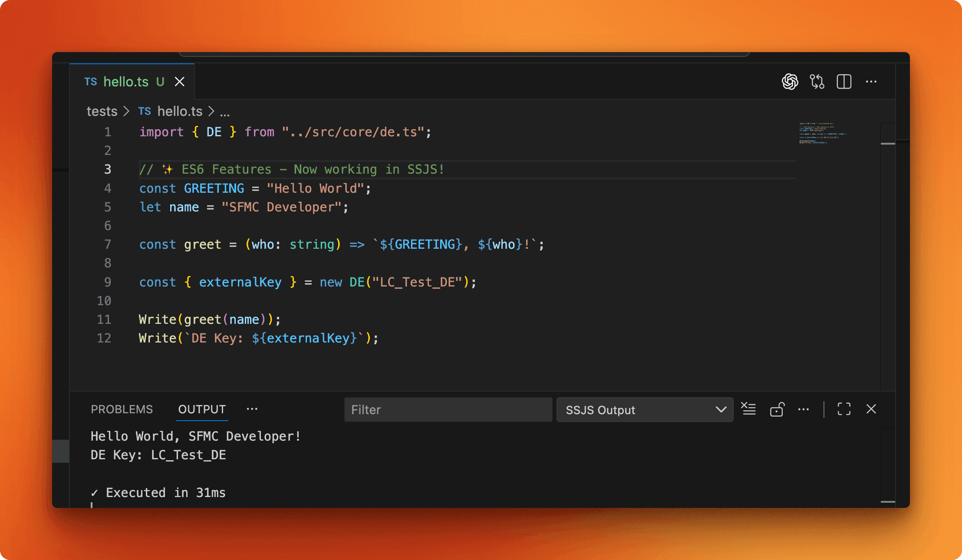962x560 pixels.
Task: Open the SSJS Output channel dropdown
Action: [x=645, y=409]
